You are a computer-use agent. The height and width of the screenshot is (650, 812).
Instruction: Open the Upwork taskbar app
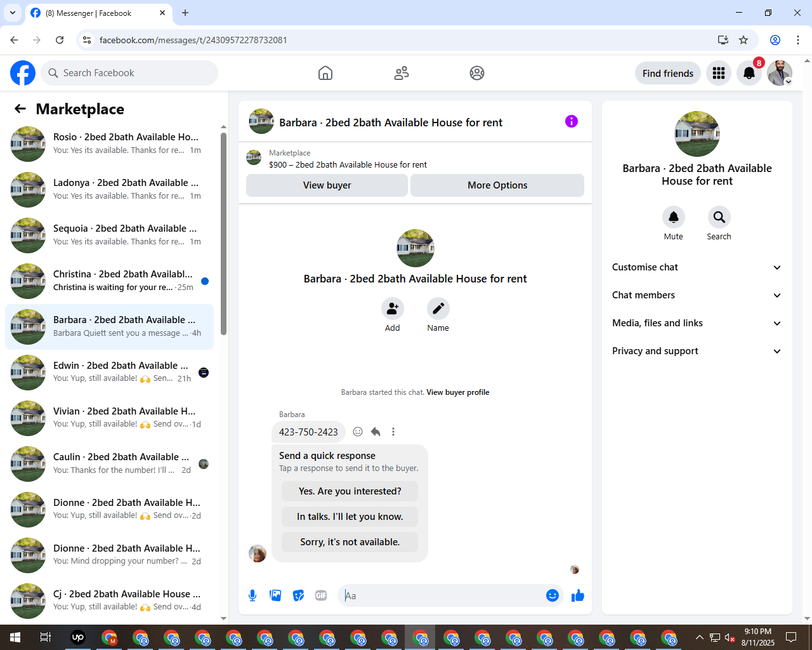pos(78,637)
